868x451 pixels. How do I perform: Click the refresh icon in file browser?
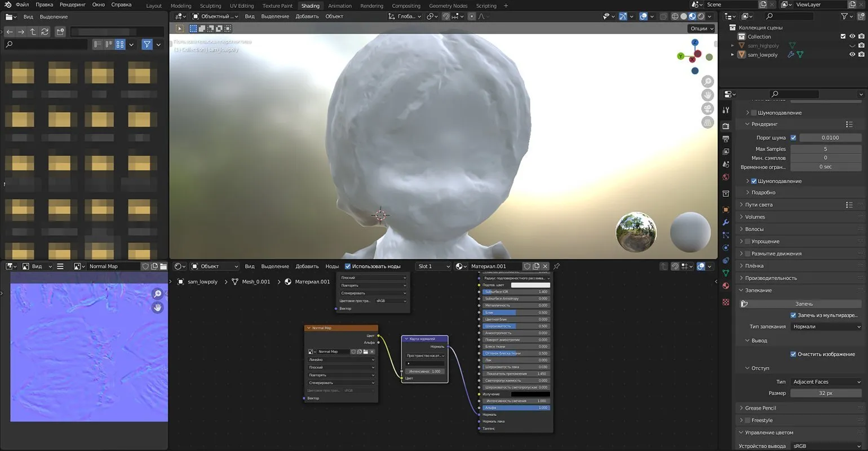pyautogui.click(x=45, y=32)
